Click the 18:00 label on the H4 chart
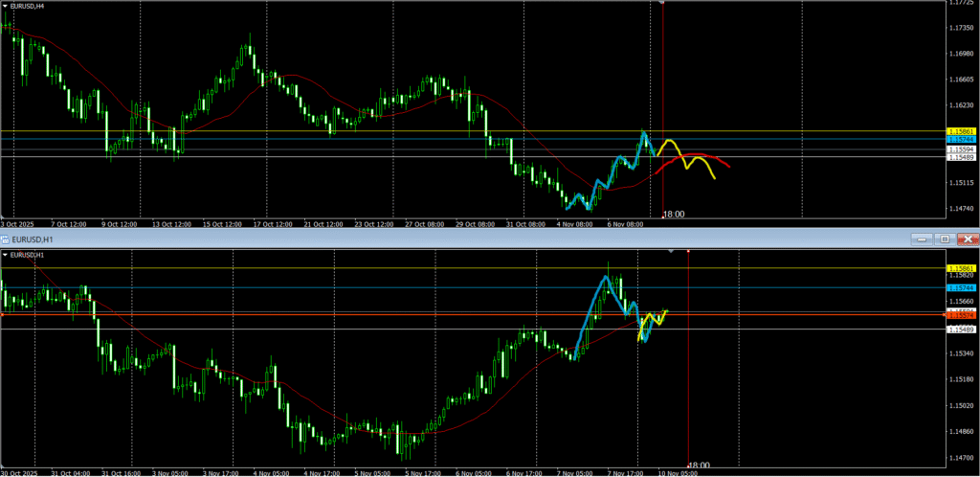Image resolution: width=980 pixels, height=477 pixels. 674,215
